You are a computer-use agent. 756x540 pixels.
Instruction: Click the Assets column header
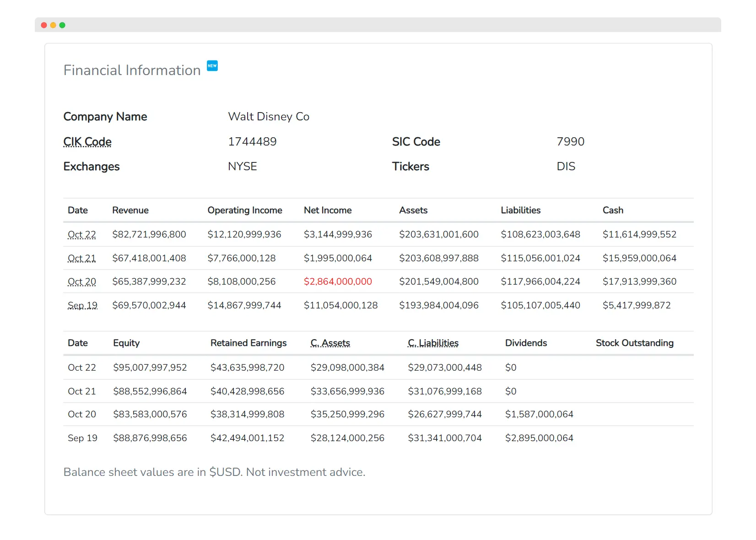413,210
